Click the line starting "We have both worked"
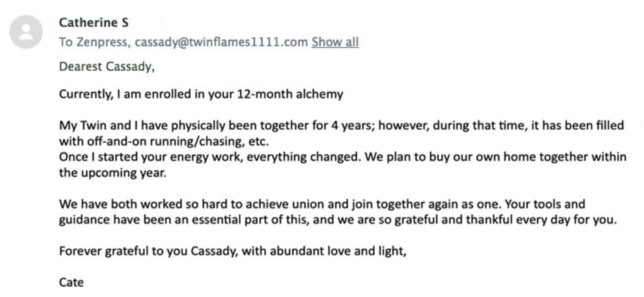Image resolution: width=644 pixels, height=297 pixels. click(x=322, y=204)
